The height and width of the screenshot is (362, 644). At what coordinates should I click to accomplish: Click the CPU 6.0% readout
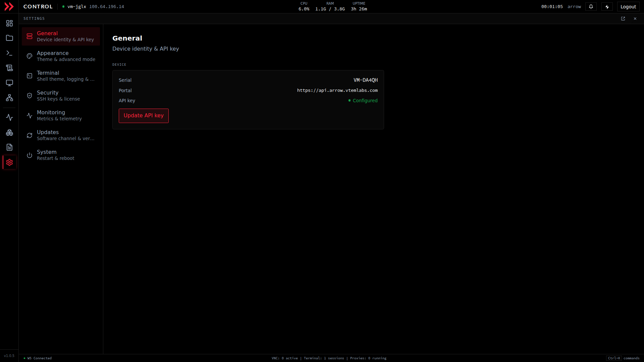[x=304, y=6]
